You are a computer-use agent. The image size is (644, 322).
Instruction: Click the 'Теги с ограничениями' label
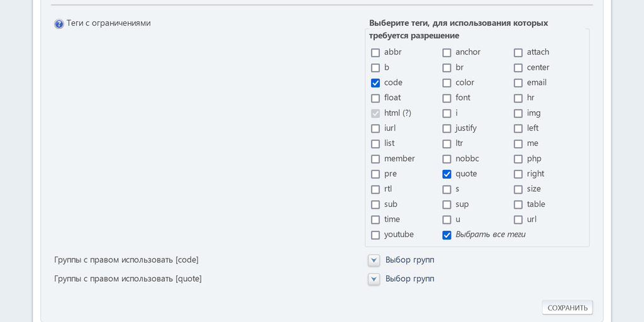108,23
